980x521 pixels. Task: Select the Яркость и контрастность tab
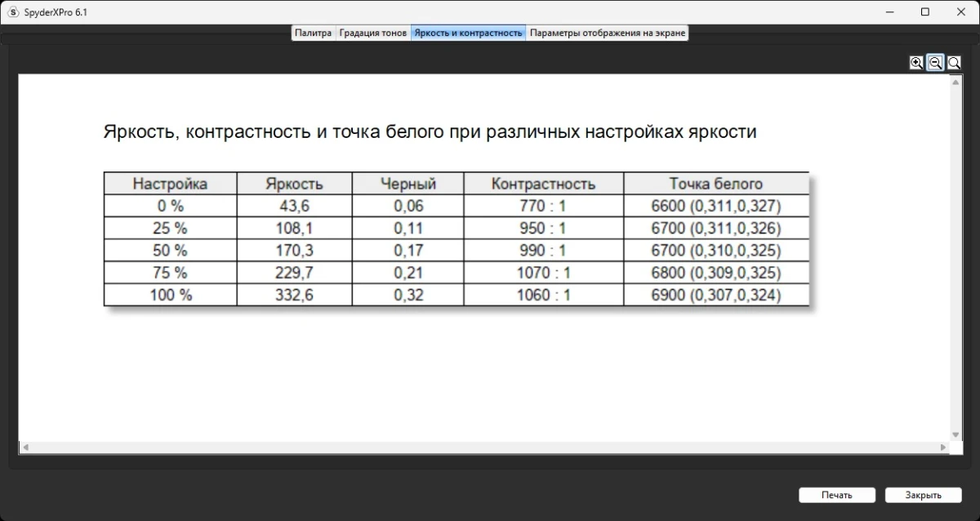click(x=468, y=33)
